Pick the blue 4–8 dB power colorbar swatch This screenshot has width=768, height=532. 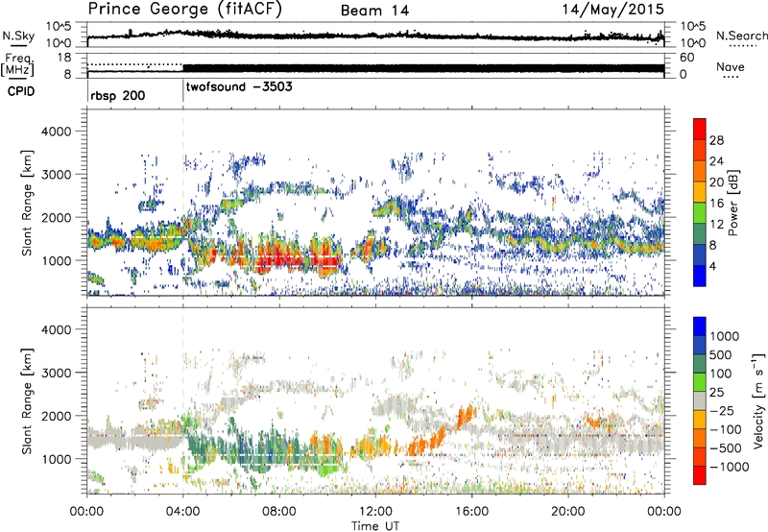[x=700, y=255]
